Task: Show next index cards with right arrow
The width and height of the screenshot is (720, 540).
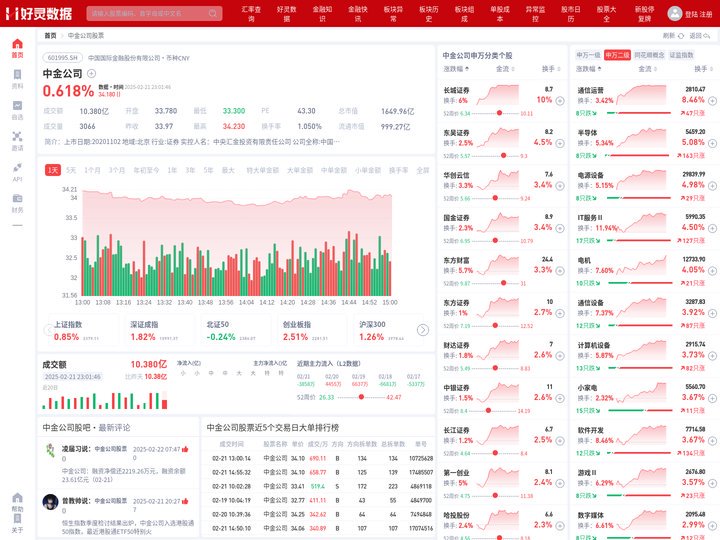Action: click(x=422, y=330)
